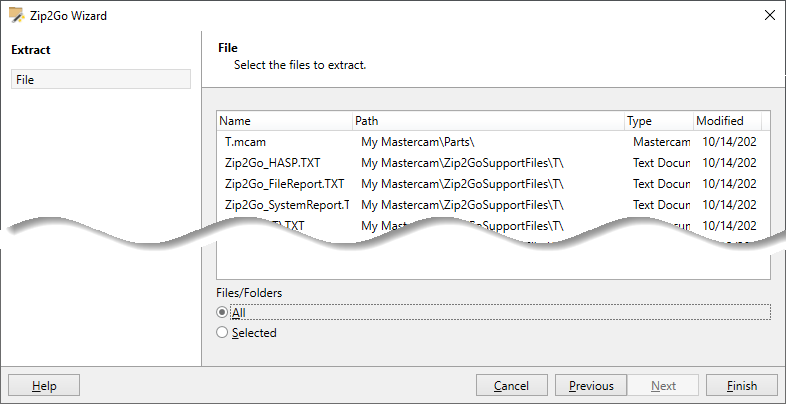Click the Mastercam type cell of T.mcam

click(661, 142)
